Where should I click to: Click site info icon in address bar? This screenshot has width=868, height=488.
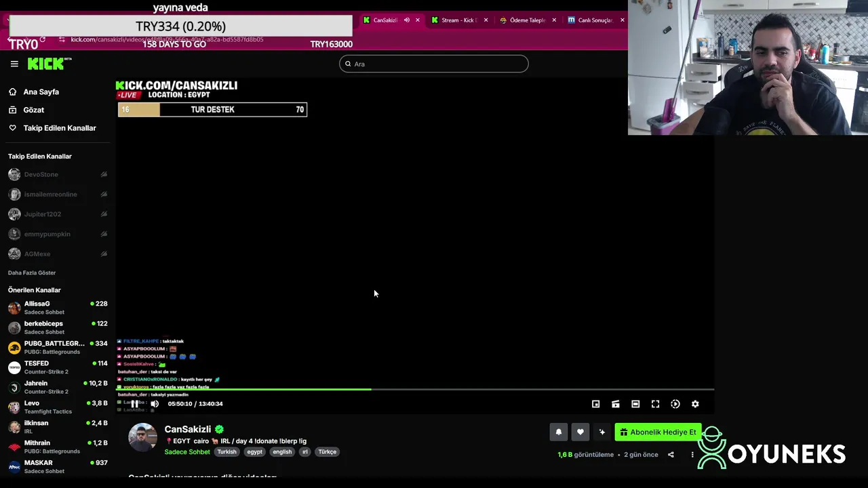click(x=62, y=39)
